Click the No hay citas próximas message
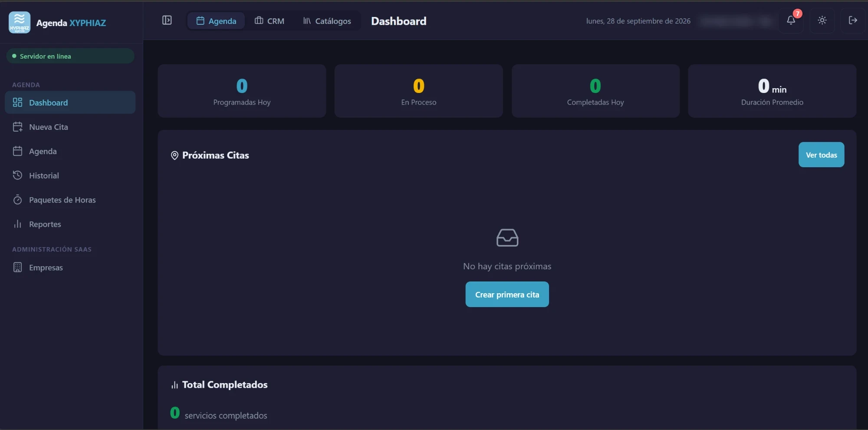This screenshot has height=430, width=868. [x=507, y=266]
